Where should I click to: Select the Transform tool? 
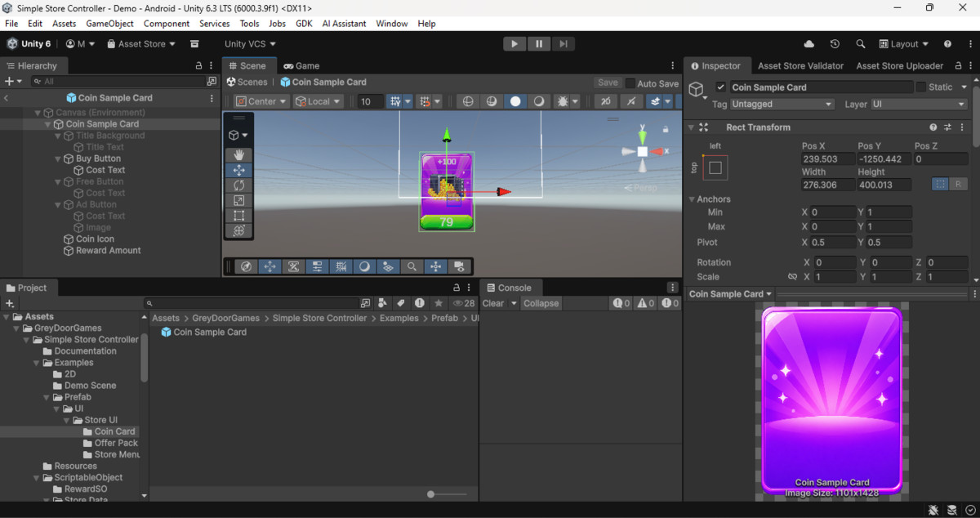[238, 231]
